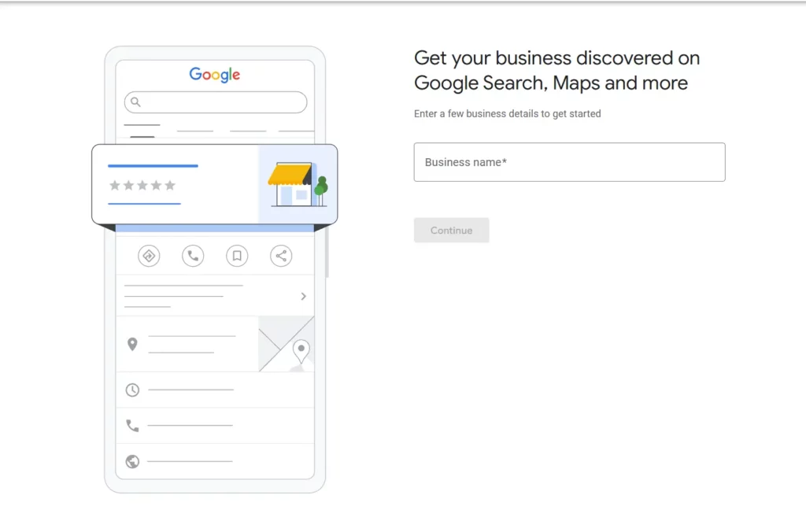Click the phone number row icon
The height and width of the screenshot is (532, 806).
131,425
